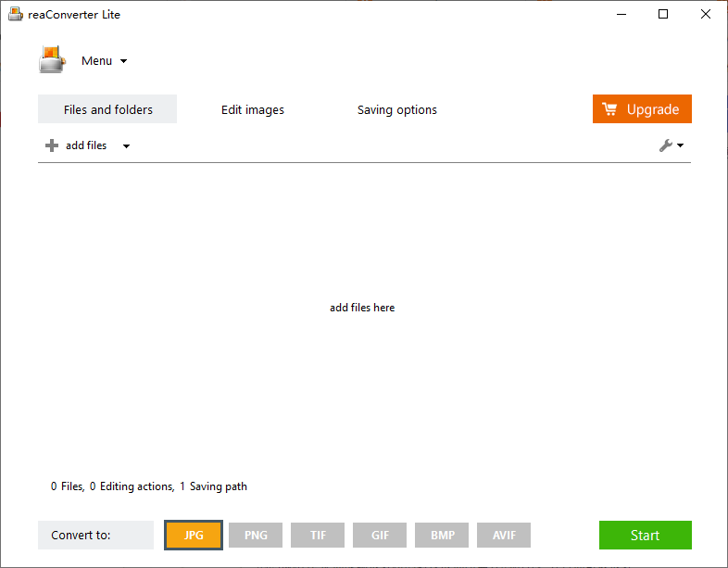Click the 0 Editing actions status text
This screenshot has height=568, width=728.
coord(132,486)
